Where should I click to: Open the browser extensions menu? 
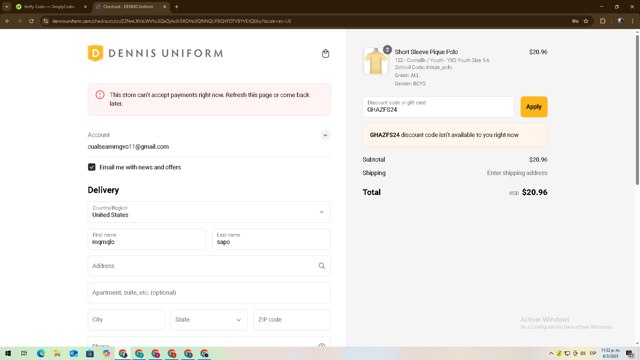click(602, 21)
